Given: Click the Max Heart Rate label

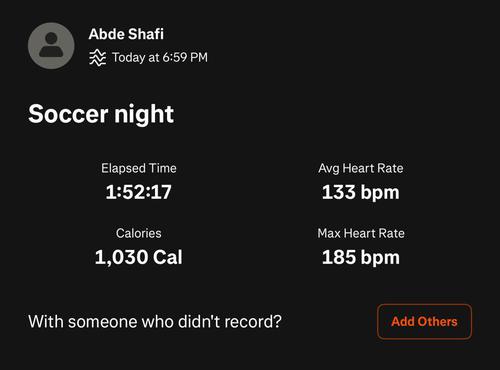Looking at the screenshot, I should [x=361, y=233].
